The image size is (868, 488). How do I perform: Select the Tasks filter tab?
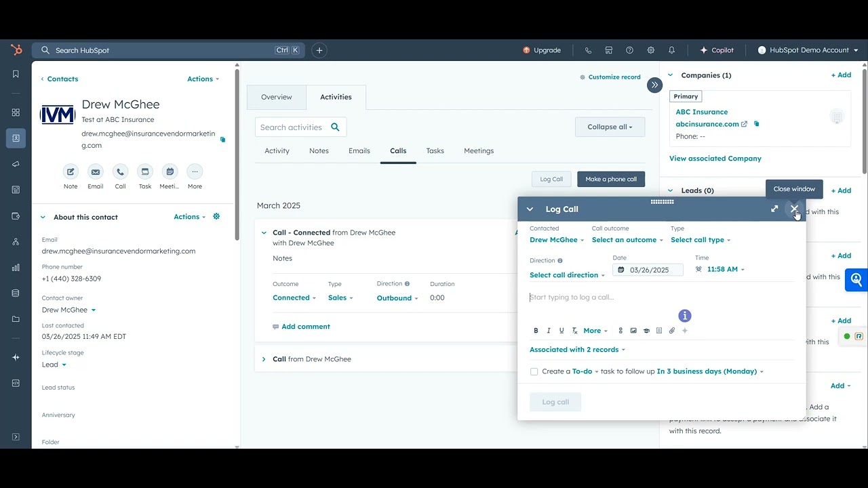pyautogui.click(x=435, y=151)
